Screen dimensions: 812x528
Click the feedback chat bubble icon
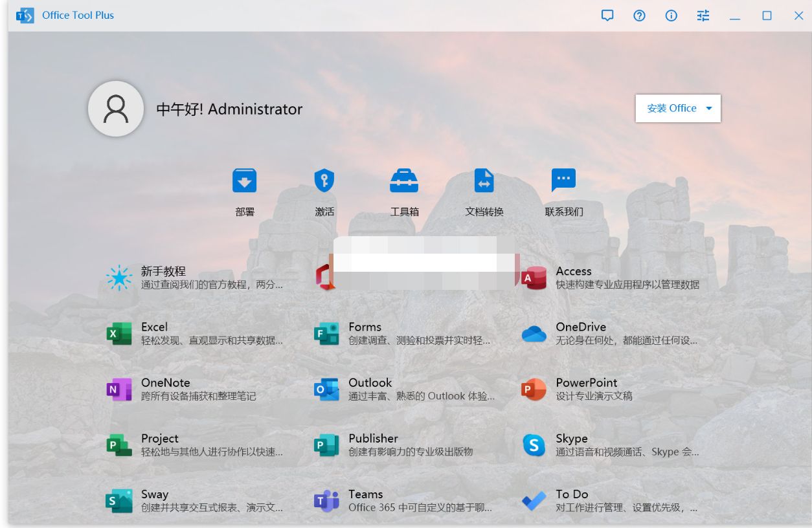[x=607, y=16]
